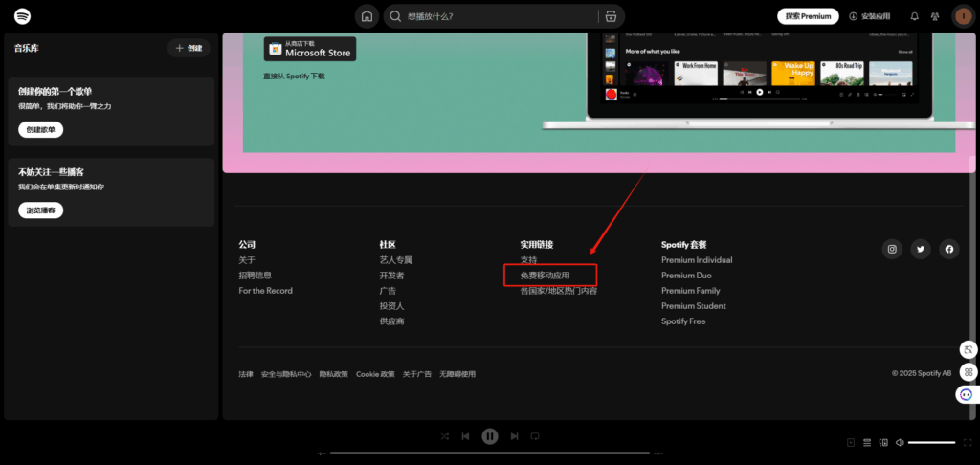The image size is (980, 465).
Task: Open the user profile avatar
Action: click(x=962, y=16)
